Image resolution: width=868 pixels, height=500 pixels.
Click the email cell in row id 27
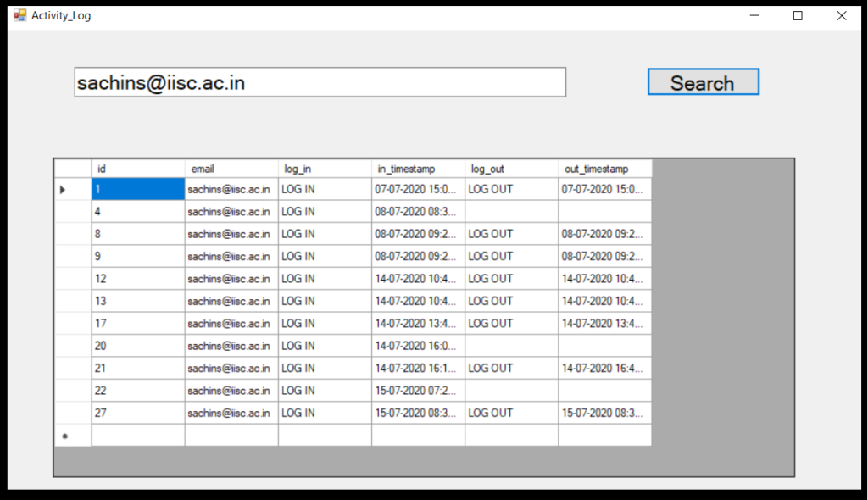pyautogui.click(x=231, y=413)
